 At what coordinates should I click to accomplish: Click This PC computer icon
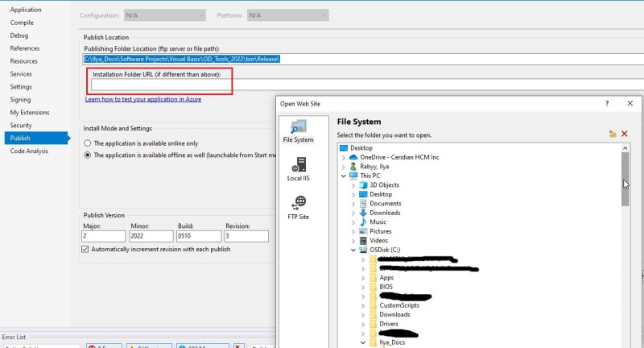click(x=353, y=176)
